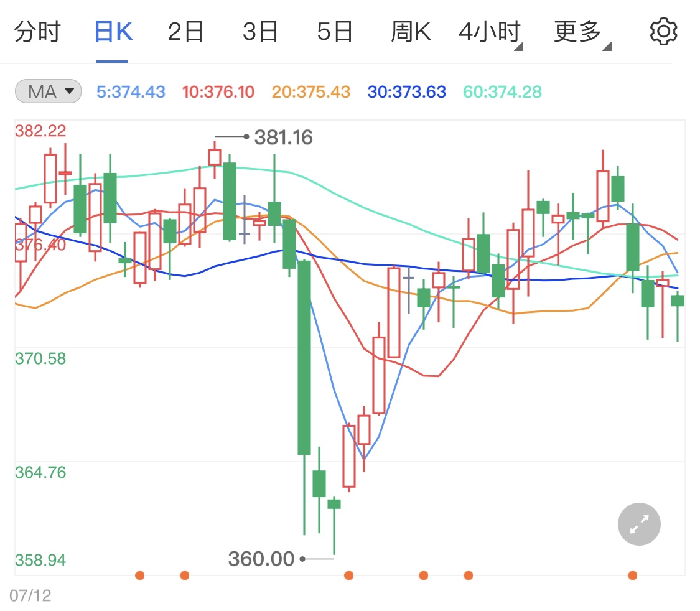Click the 364.76 axis label
The width and height of the screenshot is (700, 611).
(x=40, y=473)
